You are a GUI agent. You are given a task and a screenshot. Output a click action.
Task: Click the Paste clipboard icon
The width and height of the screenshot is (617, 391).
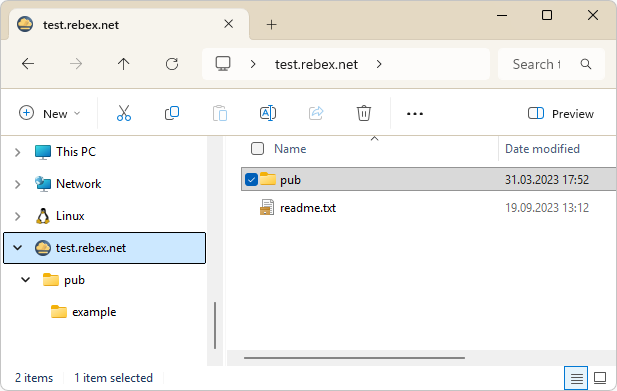[220, 113]
